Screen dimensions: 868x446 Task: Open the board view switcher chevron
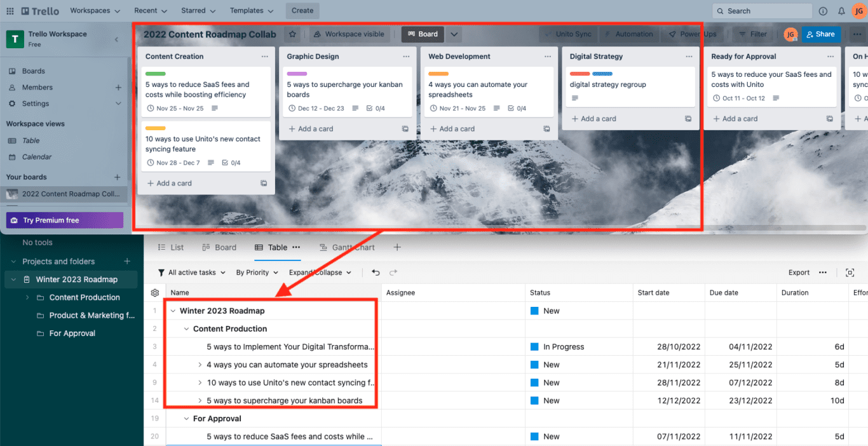(x=454, y=34)
